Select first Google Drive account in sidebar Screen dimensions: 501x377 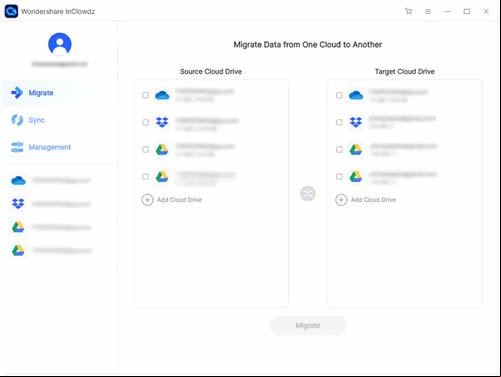51,227
